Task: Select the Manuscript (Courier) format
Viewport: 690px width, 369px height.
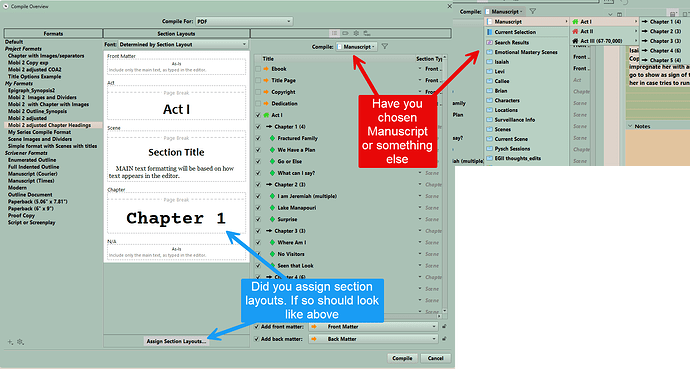Action: coord(33,174)
